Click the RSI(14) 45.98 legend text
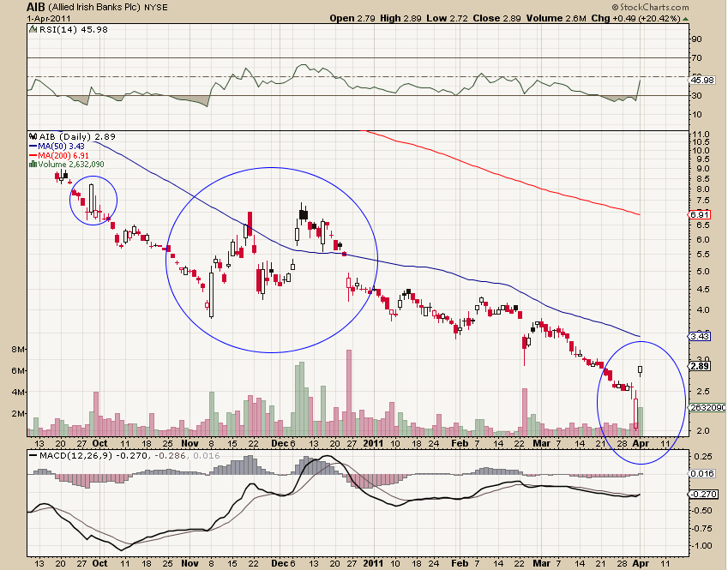728x570 pixels. point(74,29)
